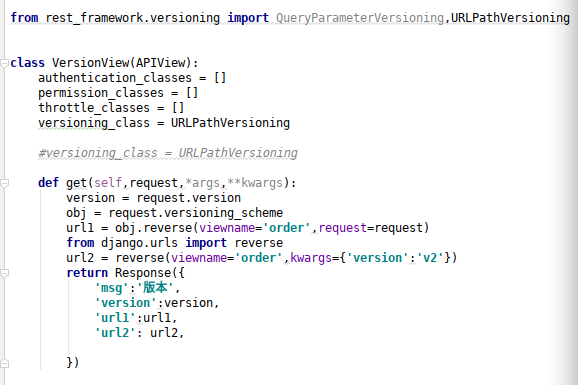Collapse the def get method fold marker

point(4,183)
